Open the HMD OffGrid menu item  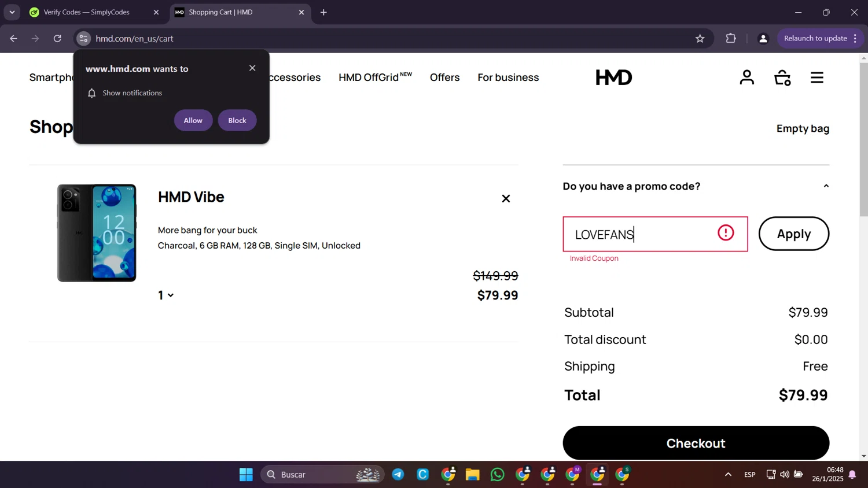pos(375,77)
